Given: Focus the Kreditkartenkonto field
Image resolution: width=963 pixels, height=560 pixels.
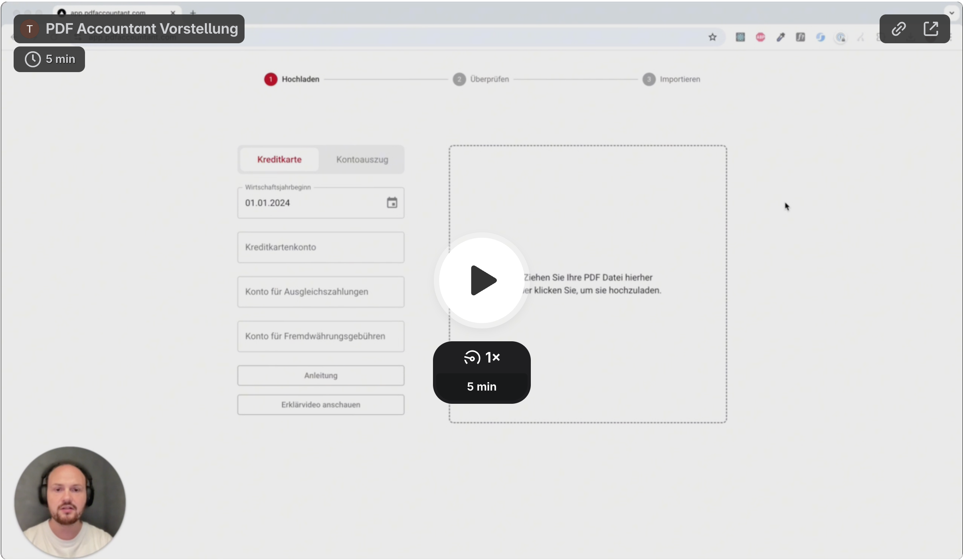Looking at the screenshot, I should click(320, 247).
